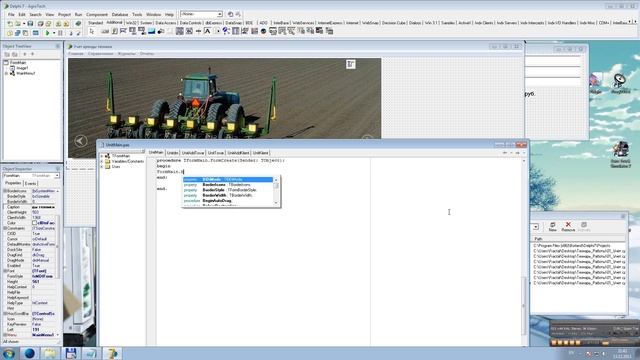The width and height of the screenshot is (640, 360).
Task: Open the Events tab in Object Inspector
Action: coord(31,184)
